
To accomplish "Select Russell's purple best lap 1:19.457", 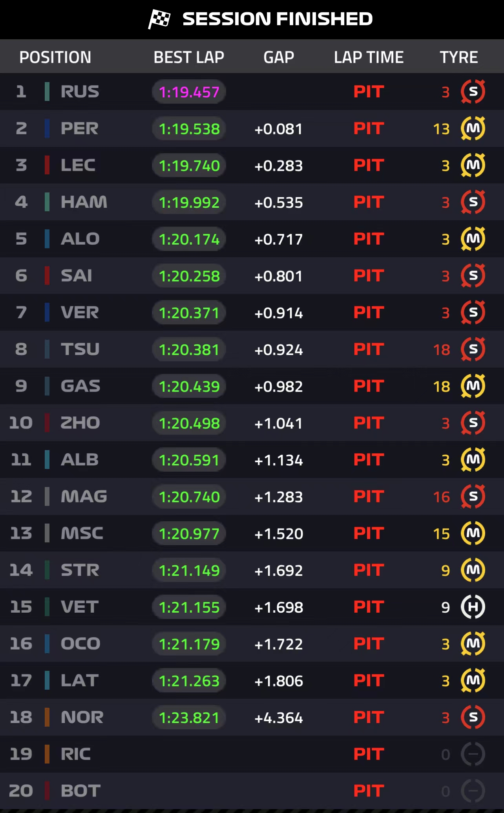I will coord(189,92).
